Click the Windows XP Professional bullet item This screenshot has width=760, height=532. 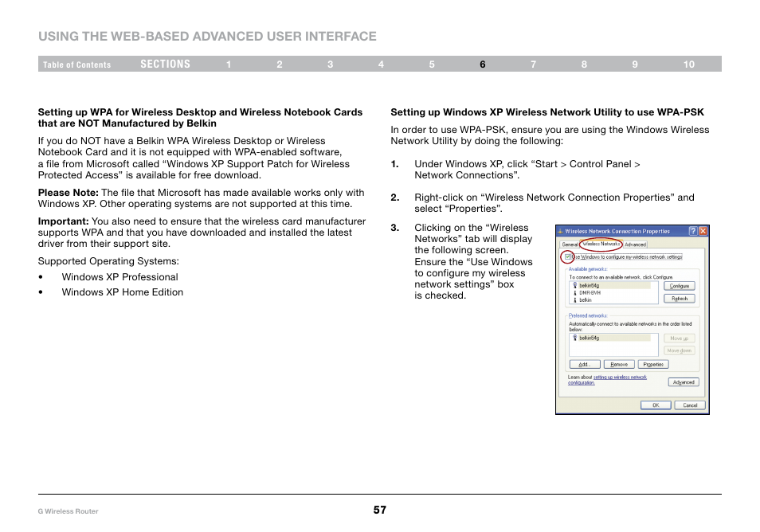[119, 277]
